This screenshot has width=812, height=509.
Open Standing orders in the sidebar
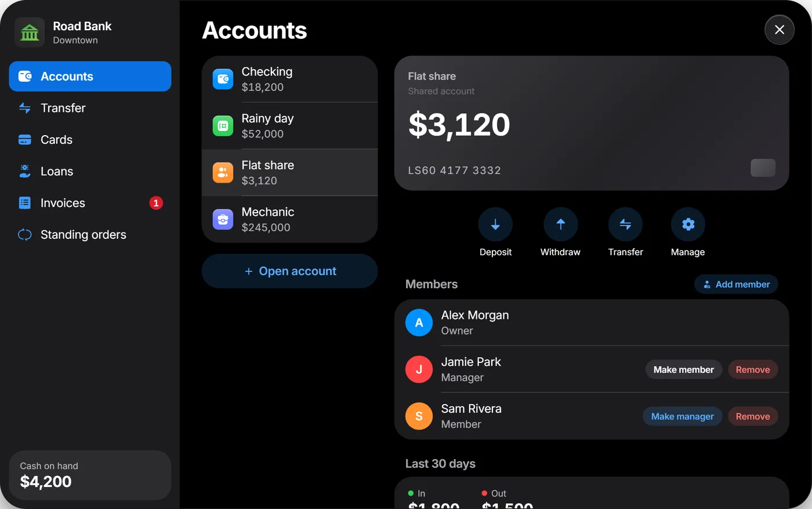click(x=90, y=235)
